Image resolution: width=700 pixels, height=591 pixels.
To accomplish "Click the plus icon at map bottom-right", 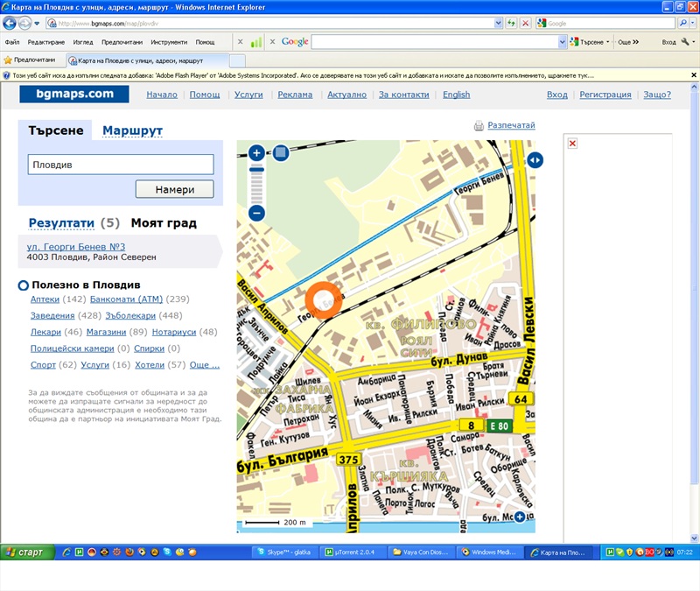I will pyautogui.click(x=520, y=517).
